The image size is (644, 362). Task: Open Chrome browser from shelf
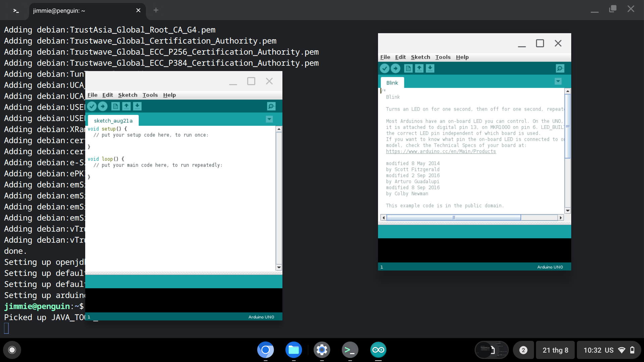point(265,350)
